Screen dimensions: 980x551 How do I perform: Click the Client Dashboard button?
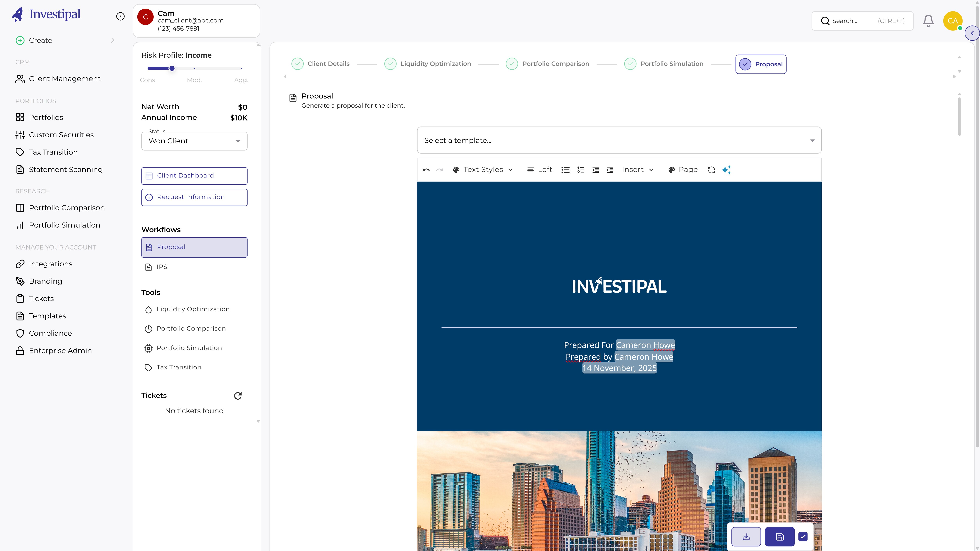coord(194,176)
